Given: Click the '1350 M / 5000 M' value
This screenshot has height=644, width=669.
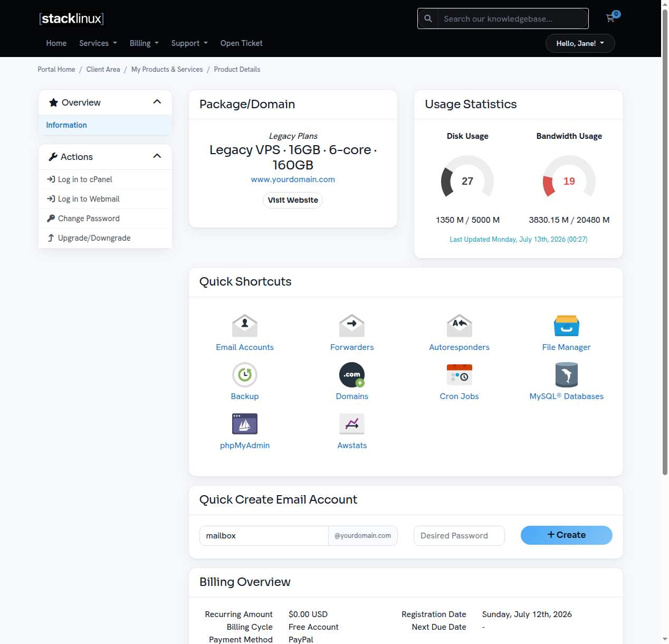Looking at the screenshot, I should (467, 220).
